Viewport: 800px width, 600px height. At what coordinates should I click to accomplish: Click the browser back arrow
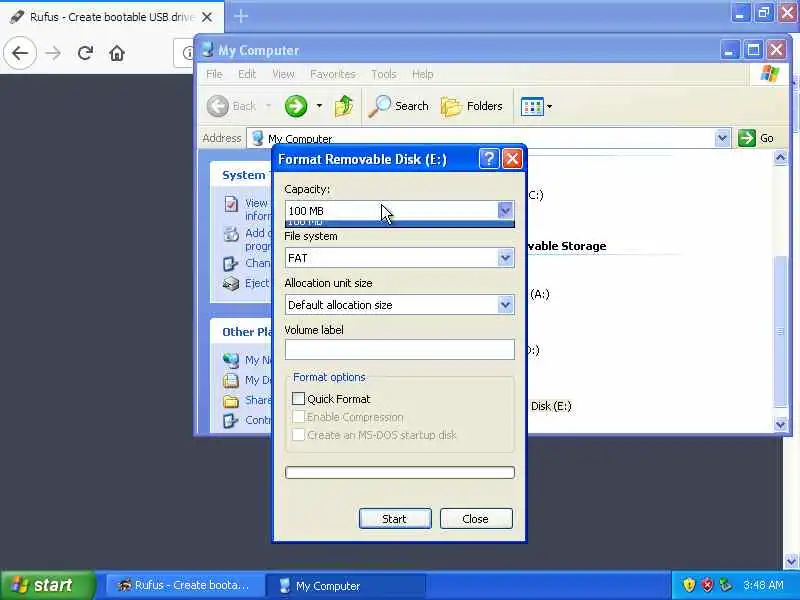tap(20, 53)
